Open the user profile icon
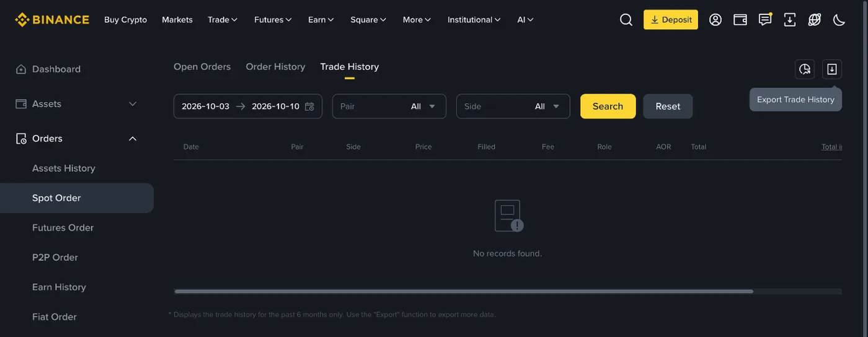This screenshot has width=868, height=337. coord(715,20)
